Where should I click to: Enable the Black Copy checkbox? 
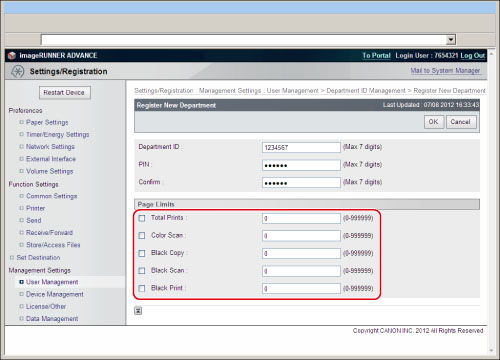click(x=142, y=253)
